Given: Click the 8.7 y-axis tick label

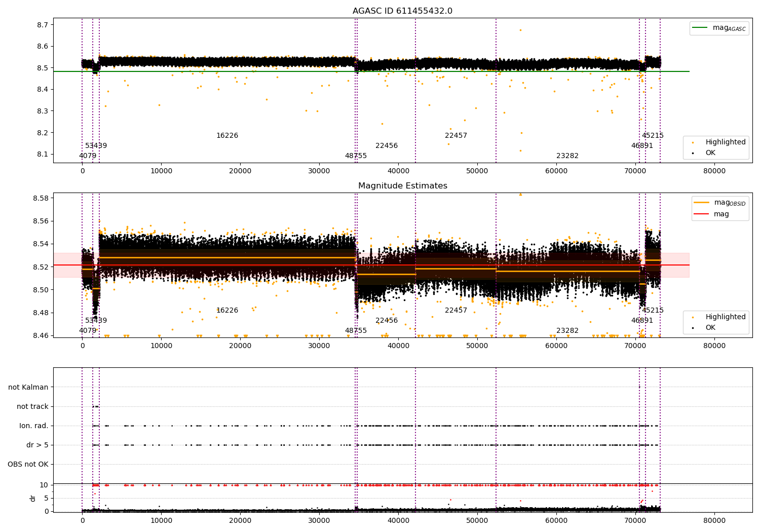Looking at the screenshot, I should coord(43,25).
